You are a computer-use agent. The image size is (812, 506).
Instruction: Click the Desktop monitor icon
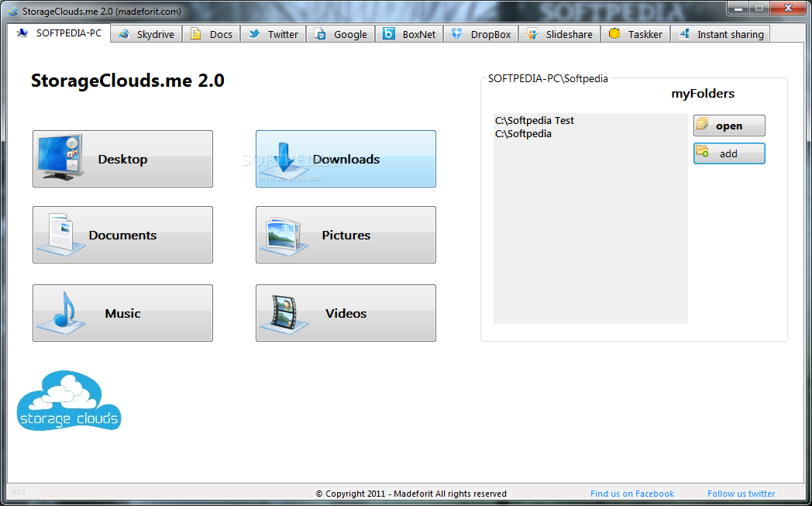pos(60,157)
